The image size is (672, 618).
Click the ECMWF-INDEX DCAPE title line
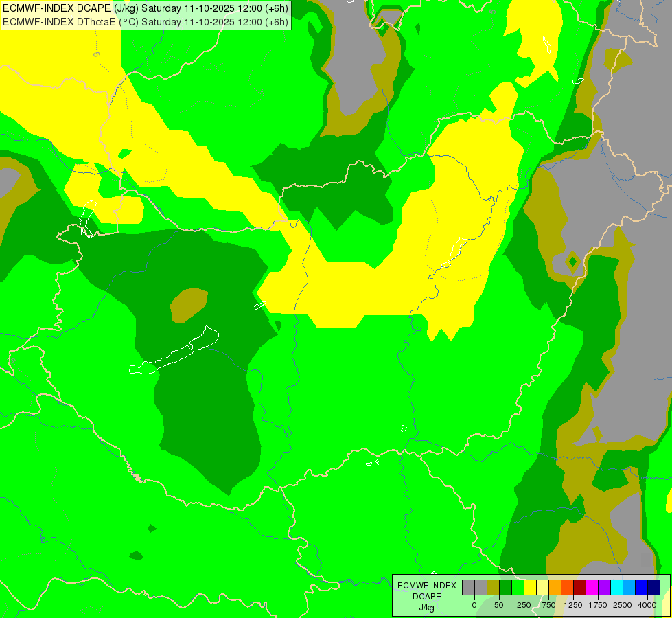coord(146,8)
